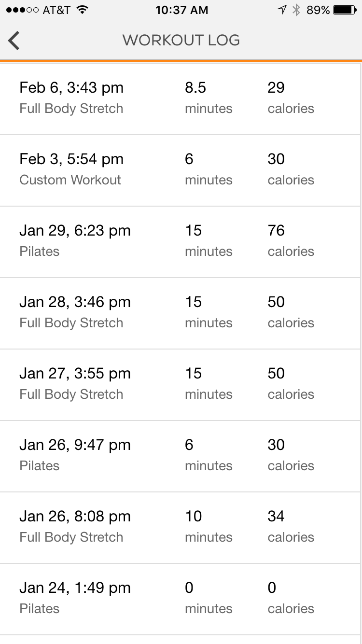Tap the 89% battery percentage
Image resolution: width=362 pixels, height=644 pixels.
[318, 10]
